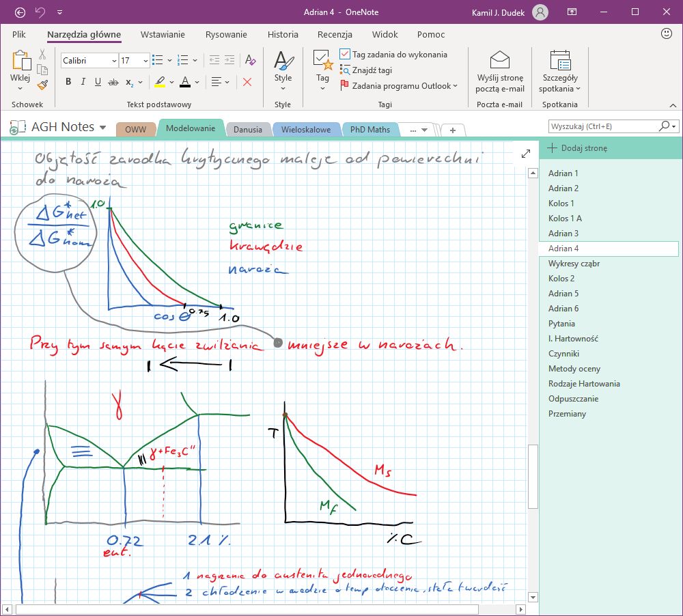Toggle bold formatting
Image resolution: width=683 pixels, height=616 pixels.
(x=68, y=81)
